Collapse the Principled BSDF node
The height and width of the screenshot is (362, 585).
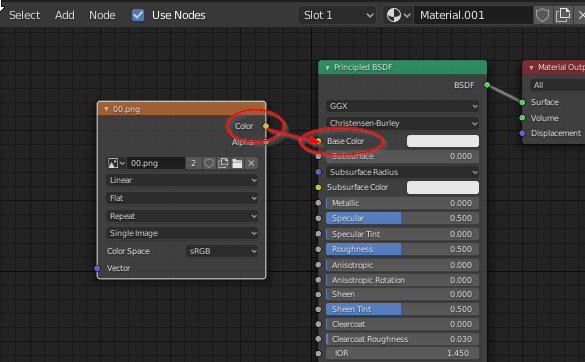pos(327,68)
